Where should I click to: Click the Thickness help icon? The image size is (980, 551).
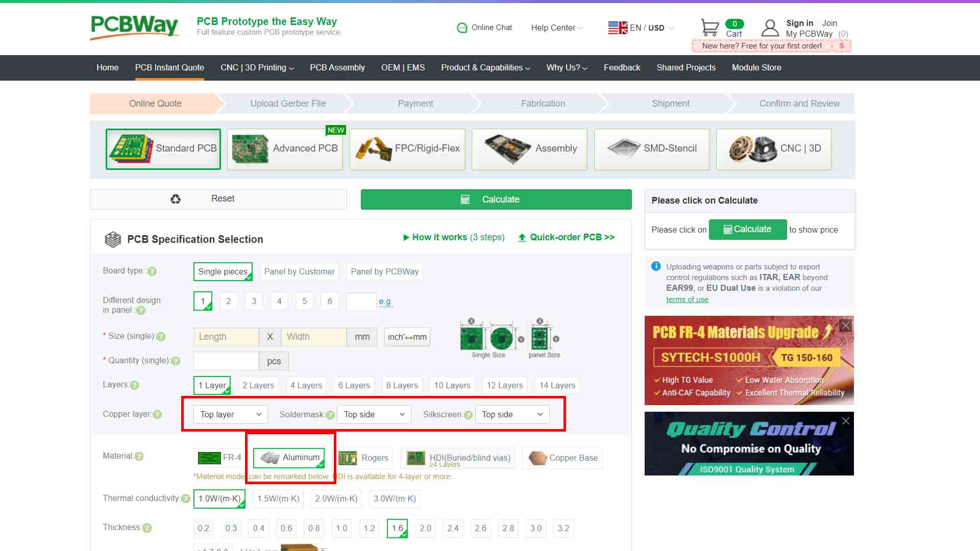147,528
